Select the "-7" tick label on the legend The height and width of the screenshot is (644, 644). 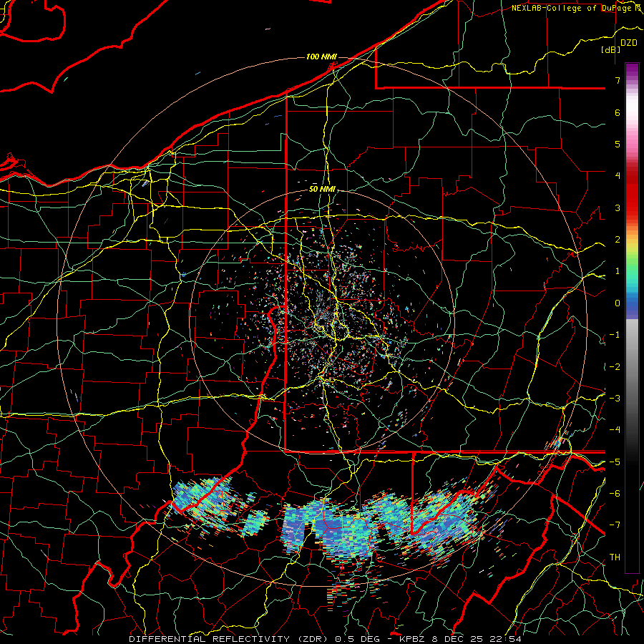tap(615, 525)
